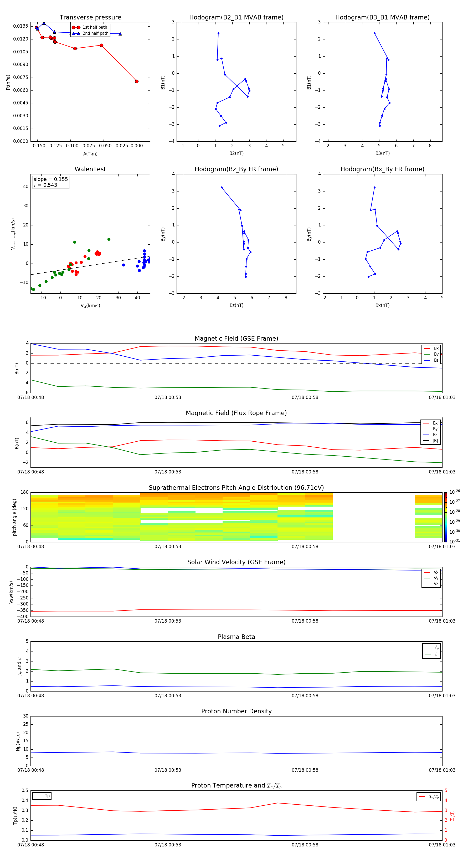
Task: Select the "Vz" legend entry
Action: click(x=431, y=584)
